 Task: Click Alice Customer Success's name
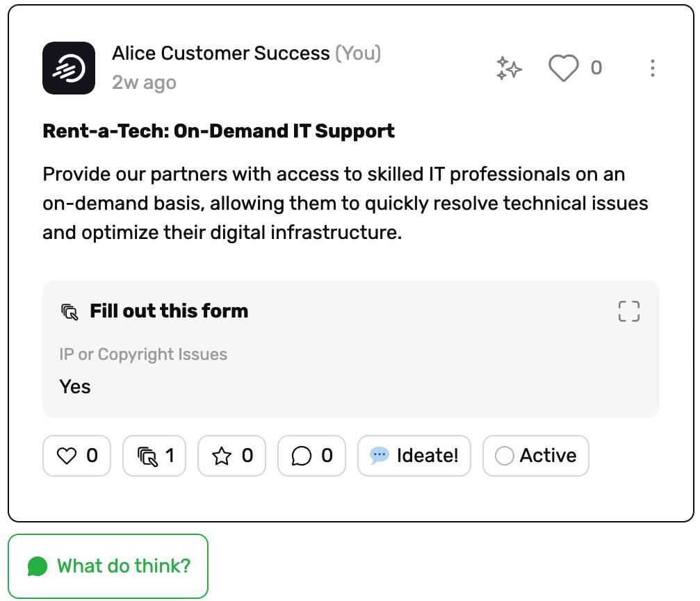click(x=220, y=53)
